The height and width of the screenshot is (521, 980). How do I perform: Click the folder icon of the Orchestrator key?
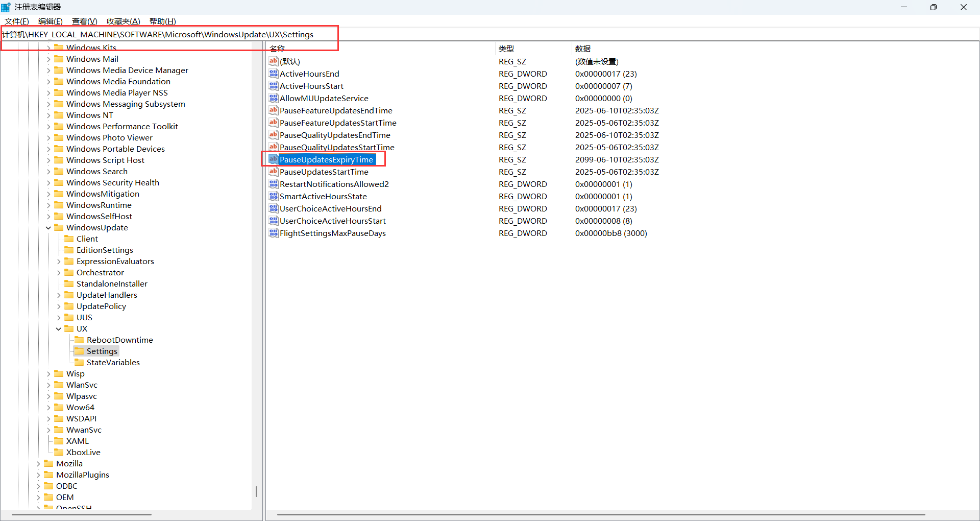click(x=69, y=272)
